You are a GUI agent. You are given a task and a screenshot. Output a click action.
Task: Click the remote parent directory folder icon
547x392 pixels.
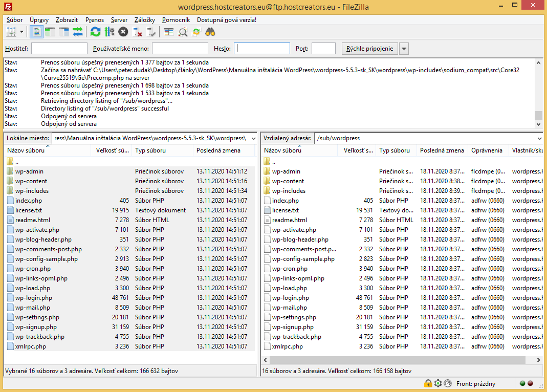click(267, 162)
